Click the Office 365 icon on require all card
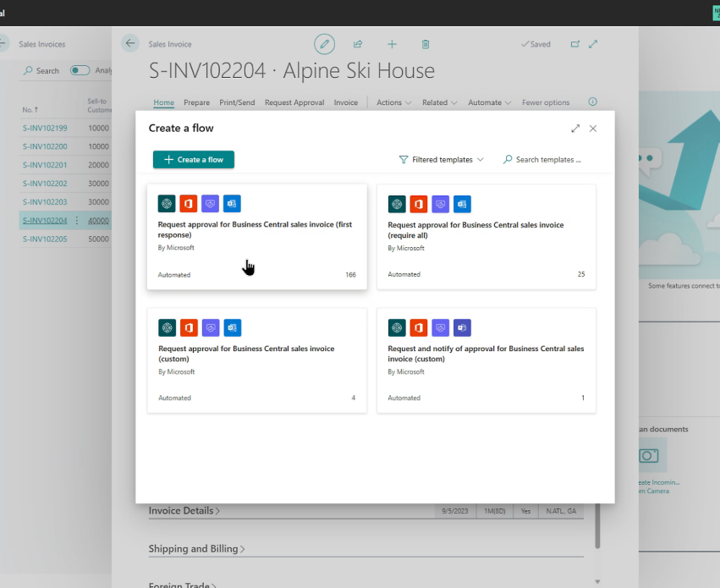 click(418, 204)
